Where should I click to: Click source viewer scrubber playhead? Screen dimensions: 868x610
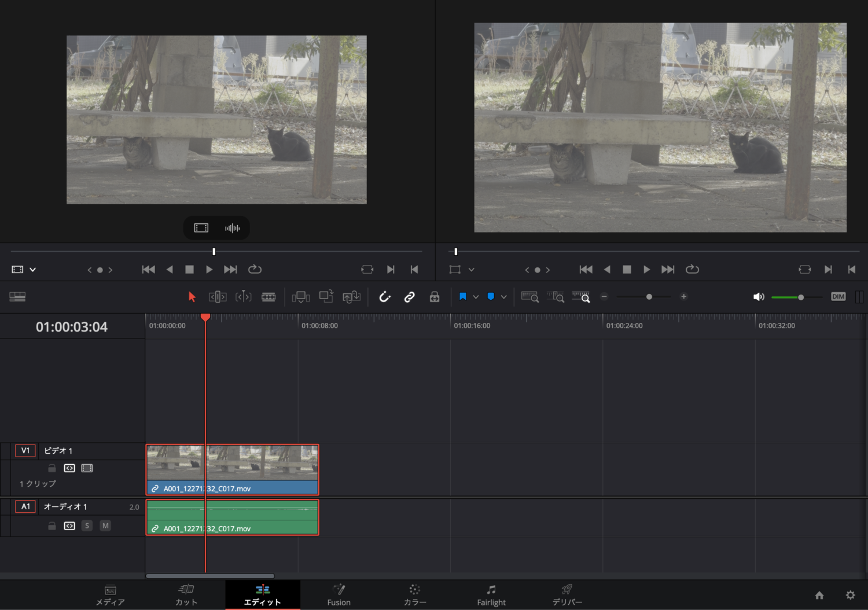pyautogui.click(x=214, y=252)
